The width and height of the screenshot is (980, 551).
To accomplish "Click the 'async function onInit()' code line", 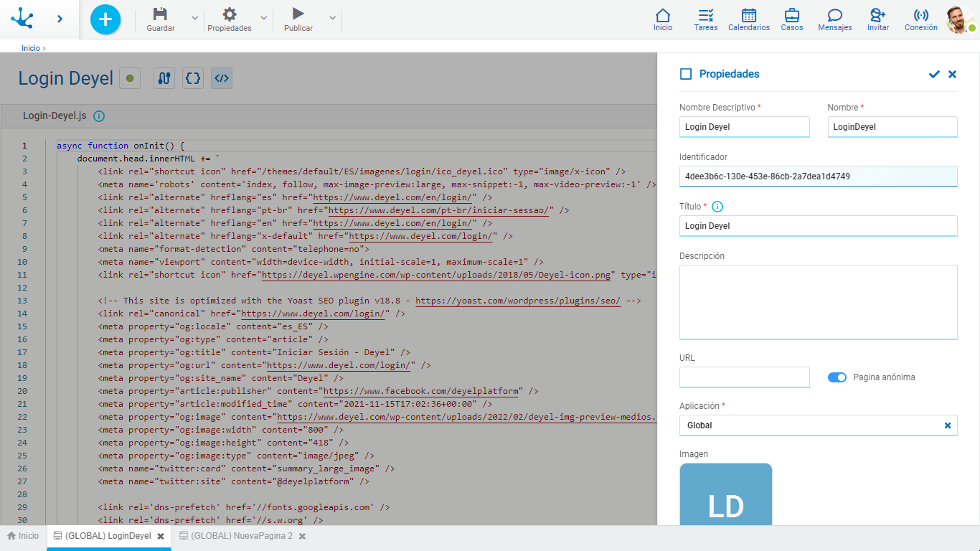I will click(x=121, y=146).
